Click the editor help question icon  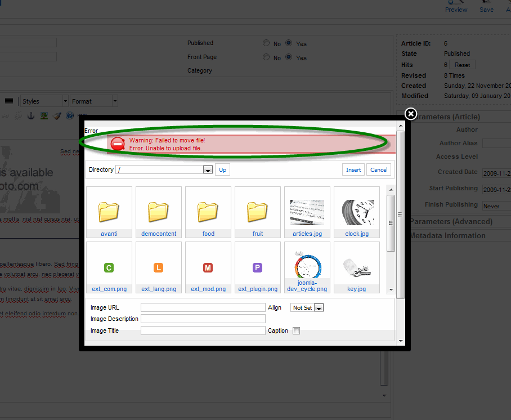tap(70, 115)
